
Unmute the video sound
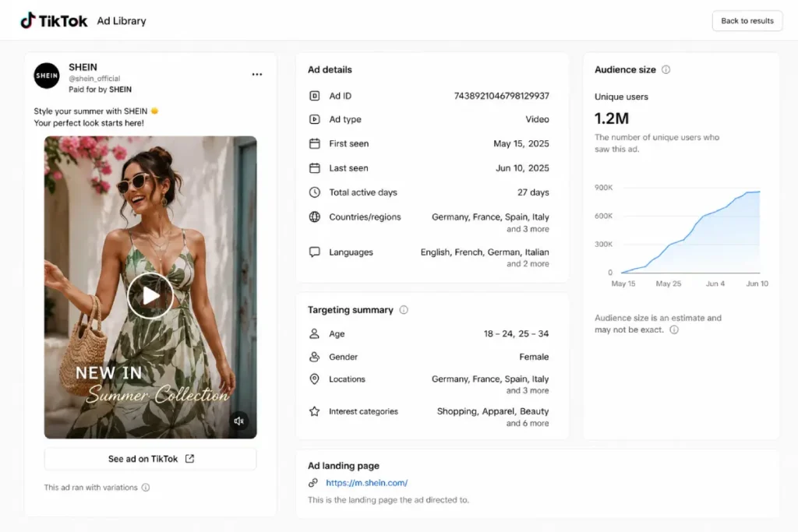click(238, 421)
